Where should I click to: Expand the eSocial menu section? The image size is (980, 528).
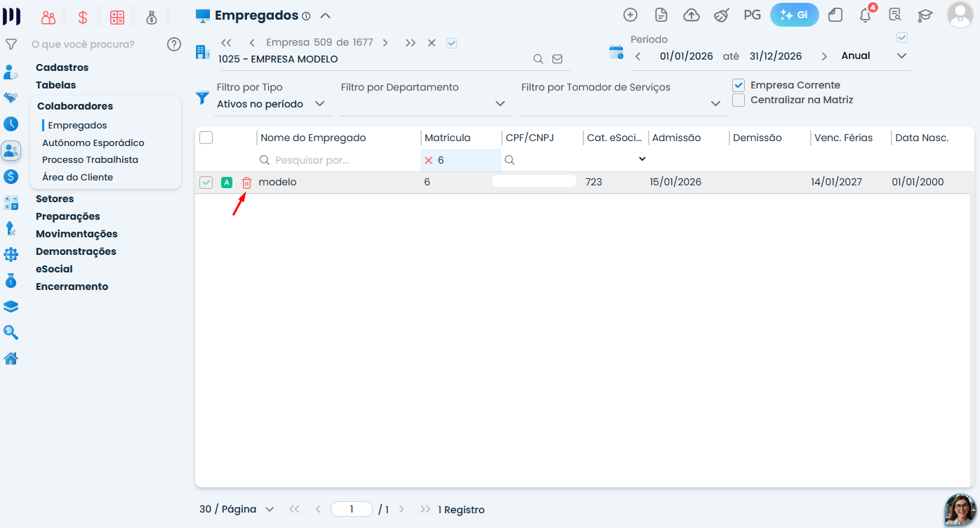pyautogui.click(x=54, y=269)
